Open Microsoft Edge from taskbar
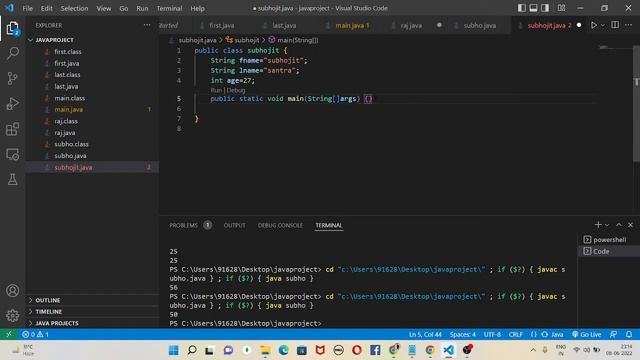Viewport: 640px width, 360px height. [283, 350]
